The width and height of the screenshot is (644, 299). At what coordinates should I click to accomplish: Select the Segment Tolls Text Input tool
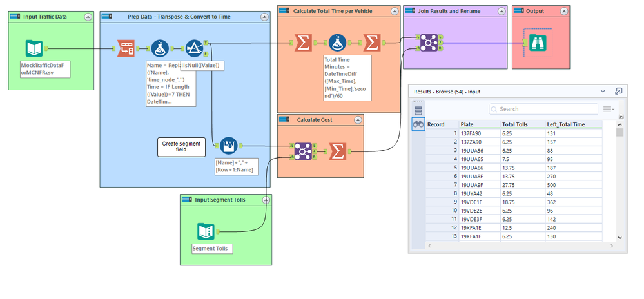click(206, 231)
